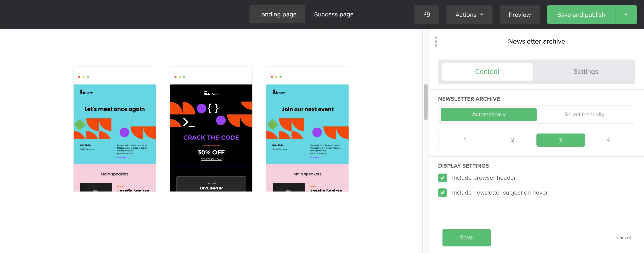Uncheck Include browser header
Screen dimensions: 644x253
[x=442, y=178]
